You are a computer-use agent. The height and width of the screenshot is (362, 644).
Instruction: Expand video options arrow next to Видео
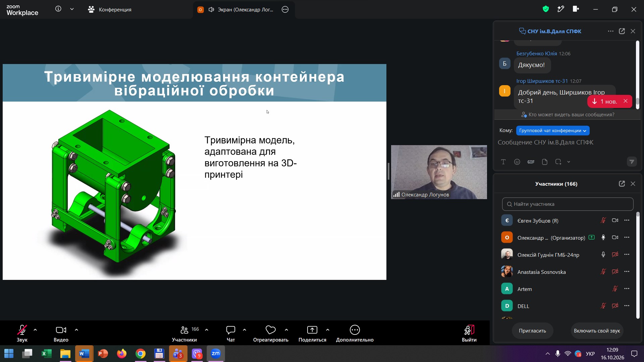(76, 330)
